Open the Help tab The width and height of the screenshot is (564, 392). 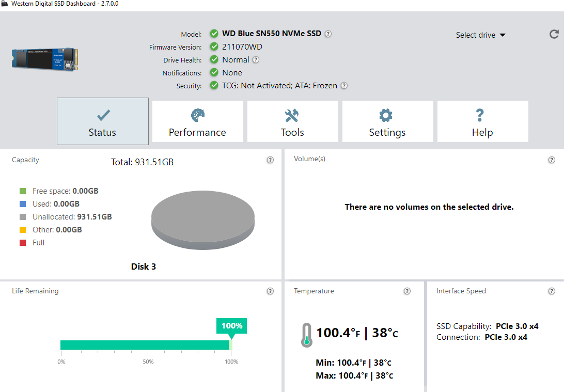[483, 121]
